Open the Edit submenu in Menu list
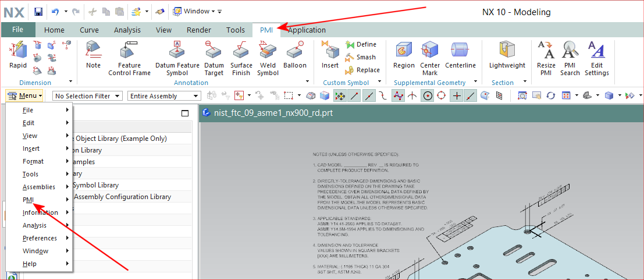This screenshot has height=280, width=644. 40,122
